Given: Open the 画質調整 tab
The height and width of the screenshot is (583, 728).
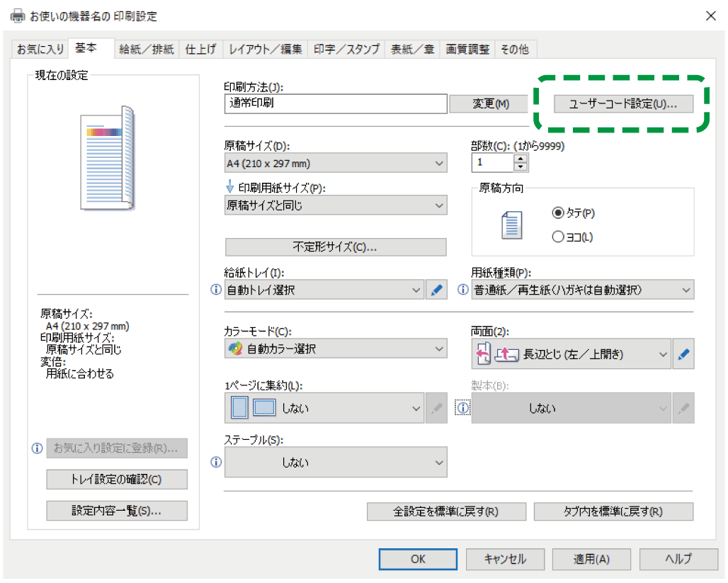Looking at the screenshot, I should click(467, 50).
